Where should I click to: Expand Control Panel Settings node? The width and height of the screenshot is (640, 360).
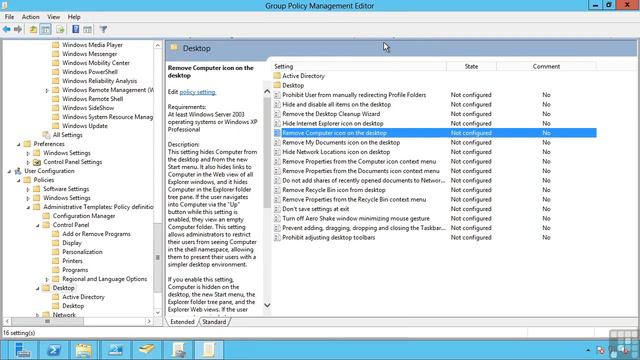(x=28, y=162)
